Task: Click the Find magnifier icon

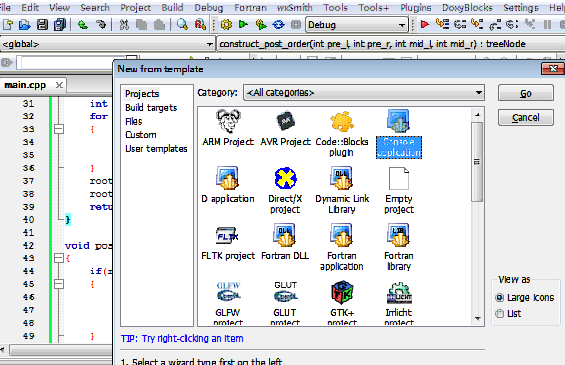Action: (182, 25)
